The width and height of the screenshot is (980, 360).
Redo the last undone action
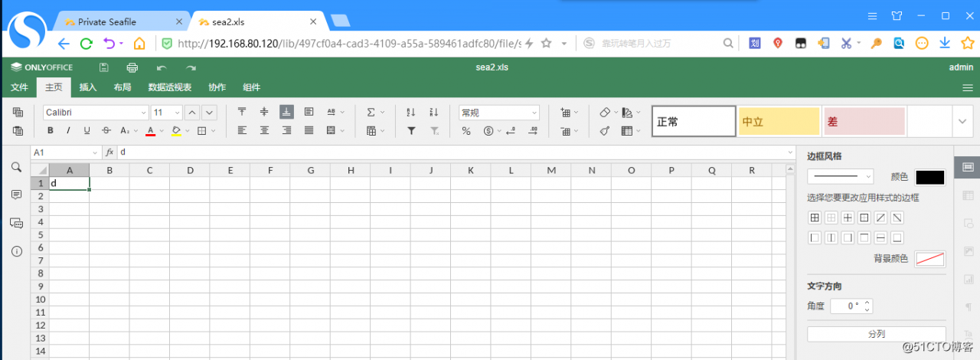pos(191,67)
